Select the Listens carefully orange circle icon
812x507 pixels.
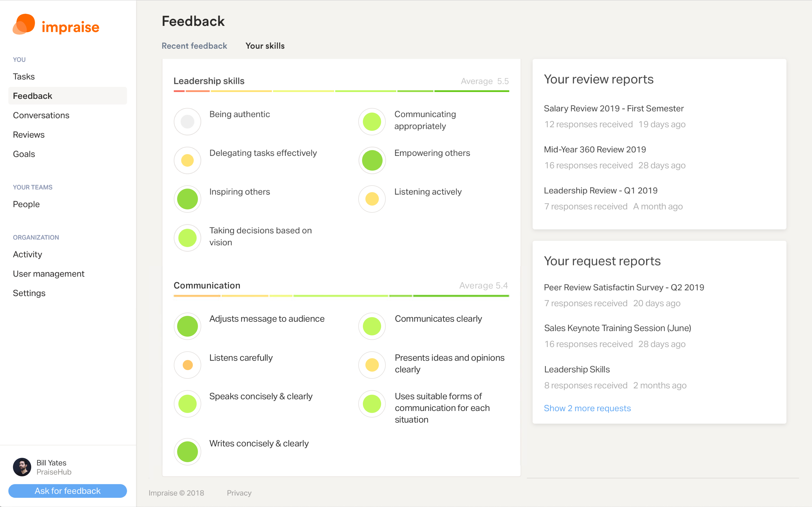point(187,365)
